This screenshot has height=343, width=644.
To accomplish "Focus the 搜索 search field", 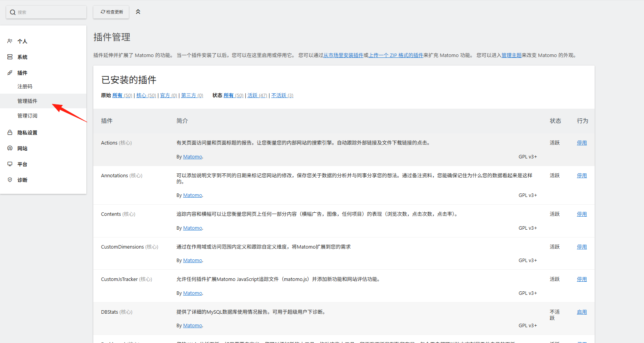I will pos(46,12).
